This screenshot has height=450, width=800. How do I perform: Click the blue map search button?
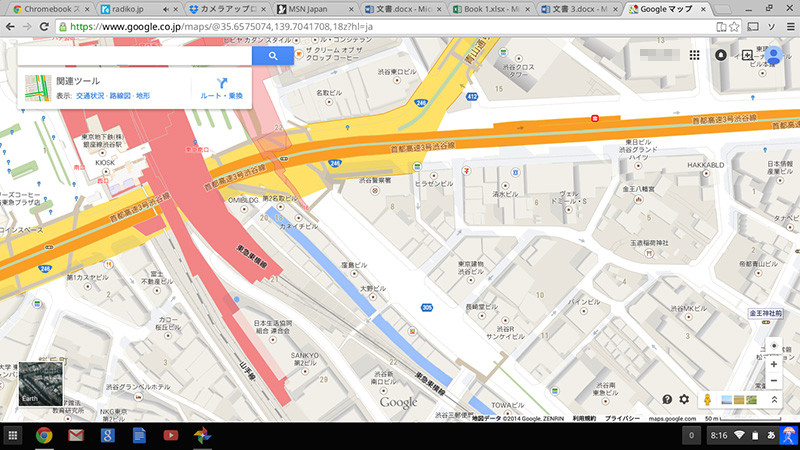click(x=273, y=56)
